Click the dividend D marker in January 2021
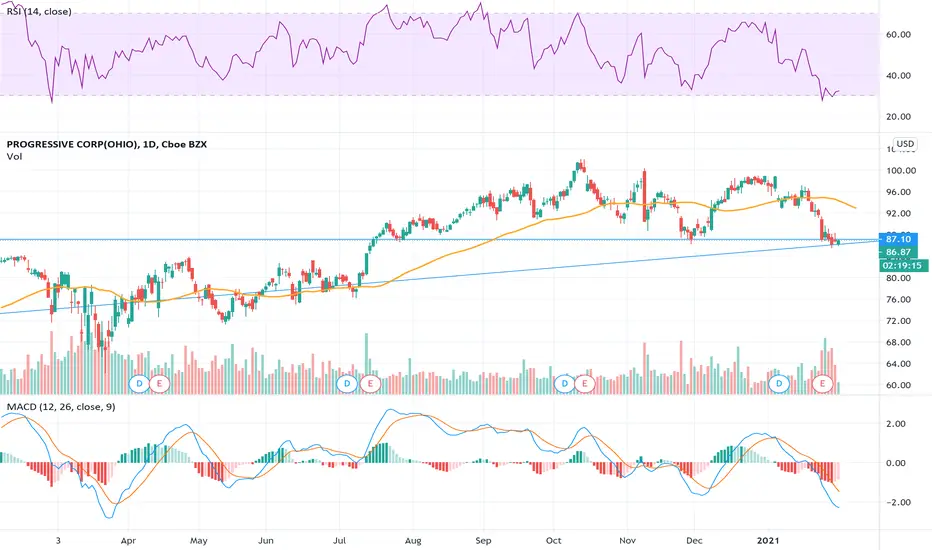The height and width of the screenshot is (550, 932). click(779, 384)
